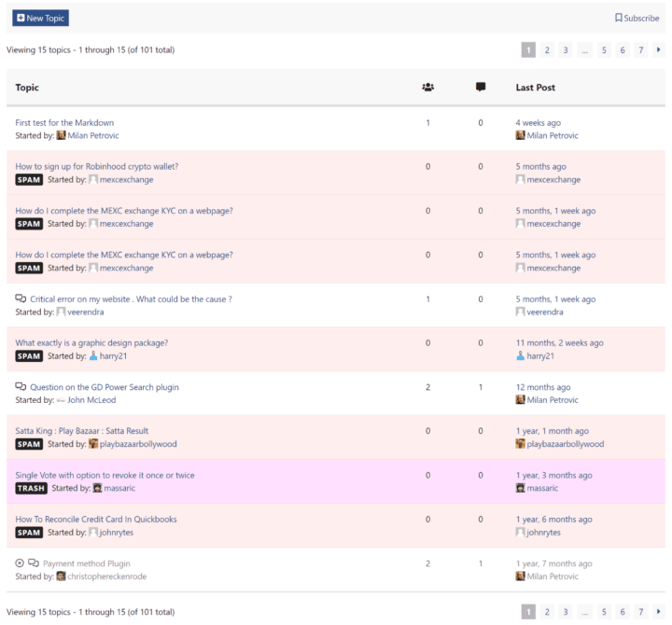Screen dimensions: 672x625
Task: Click chat bubbles icon beside Payment method Plugin
Action: [34, 562]
